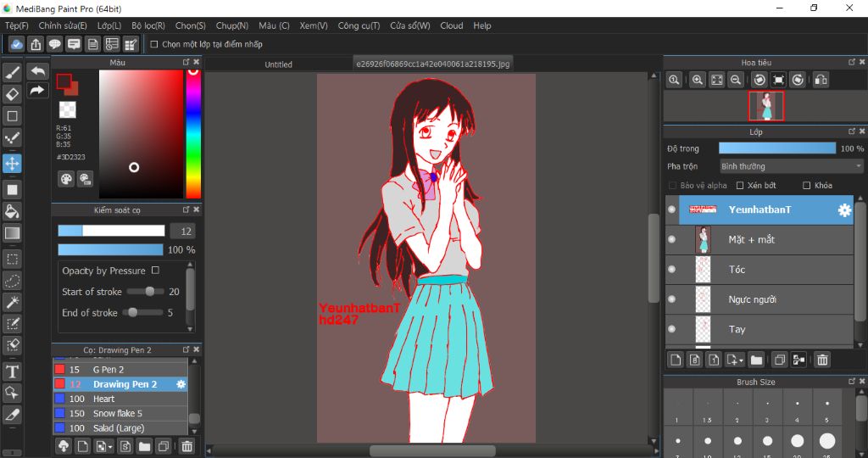Image resolution: width=868 pixels, height=458 pixels.
Task: Expand the add-brush dropdown in brush panel
Action: coord(111,446)
